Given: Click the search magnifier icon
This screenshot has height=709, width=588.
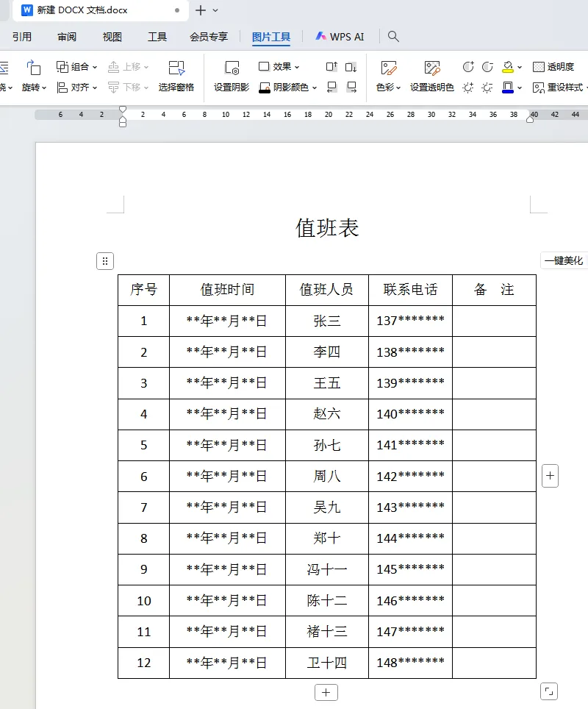Looking at the screenshot, I should pyautogui.click(x=393, y=37).
